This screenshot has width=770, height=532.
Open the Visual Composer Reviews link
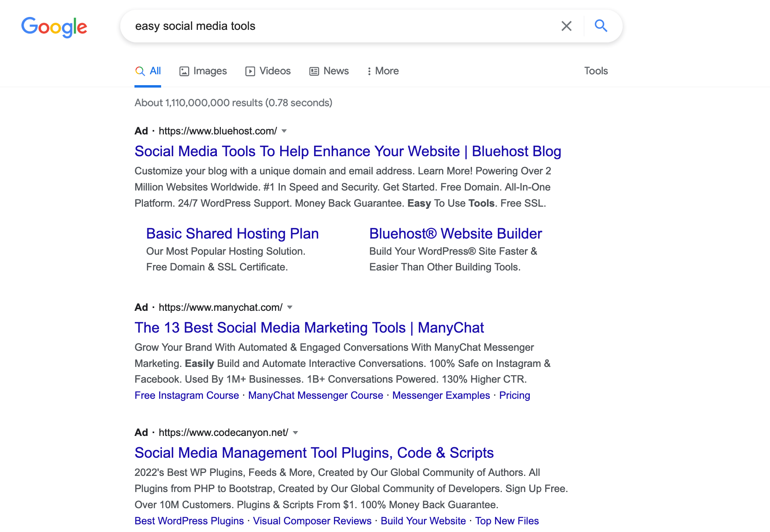point(312,521)
